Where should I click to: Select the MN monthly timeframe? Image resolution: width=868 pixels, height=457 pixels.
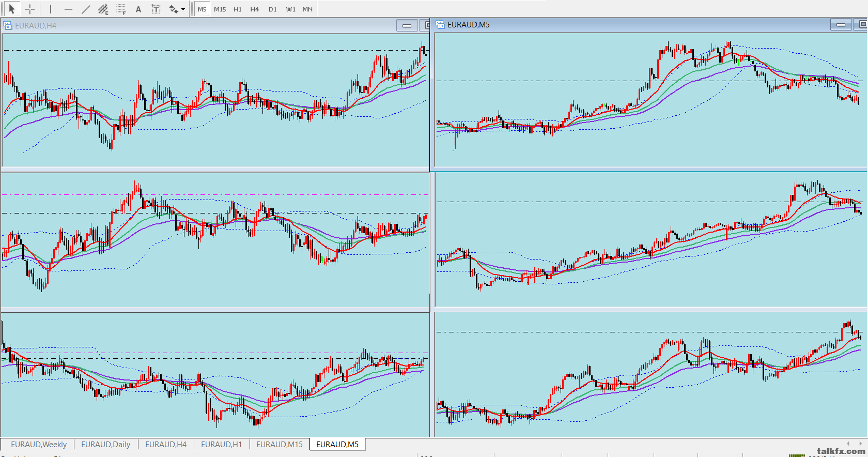tap(307, 9)
